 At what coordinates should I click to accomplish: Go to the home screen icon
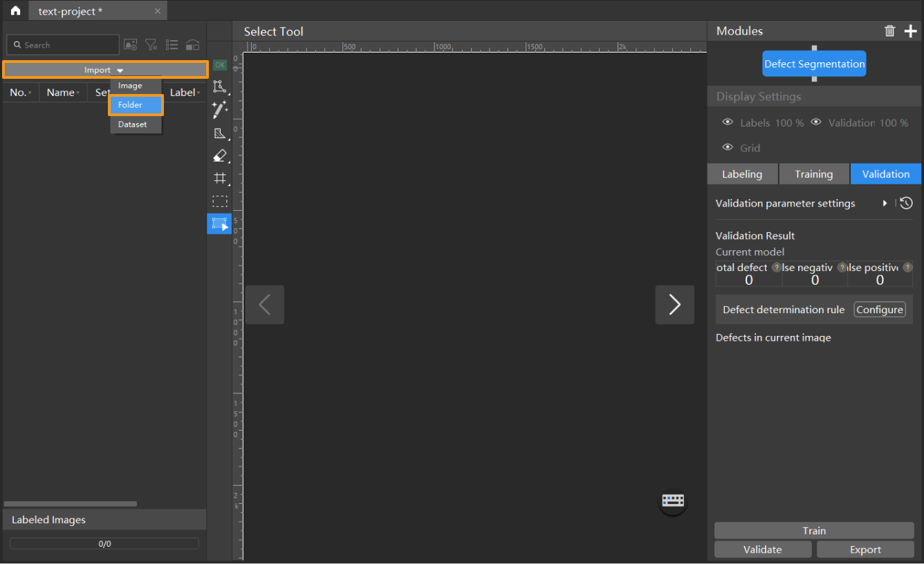click(15, 11)
